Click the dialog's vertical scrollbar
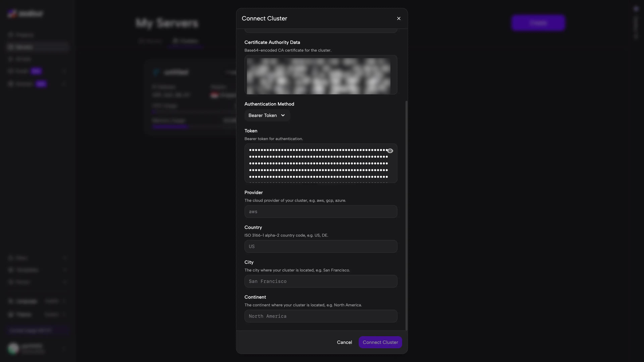The height and width of the screenshot is (362, 644). (406, 215)
